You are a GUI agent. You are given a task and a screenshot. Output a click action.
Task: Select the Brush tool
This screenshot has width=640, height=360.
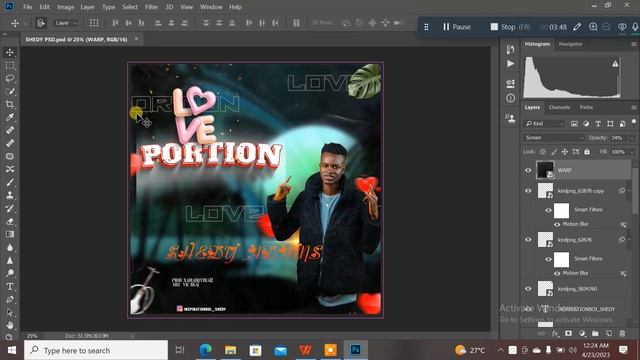point(10,182)
